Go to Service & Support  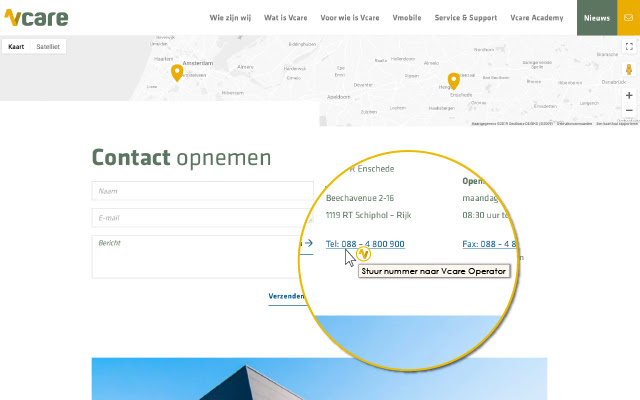click(x=466, y=18)
